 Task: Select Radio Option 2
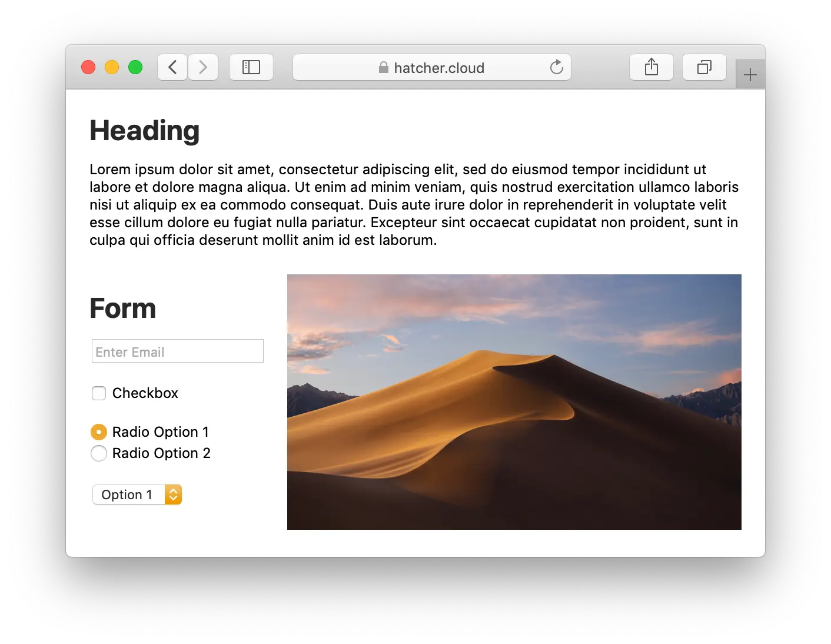click(99, 453)
